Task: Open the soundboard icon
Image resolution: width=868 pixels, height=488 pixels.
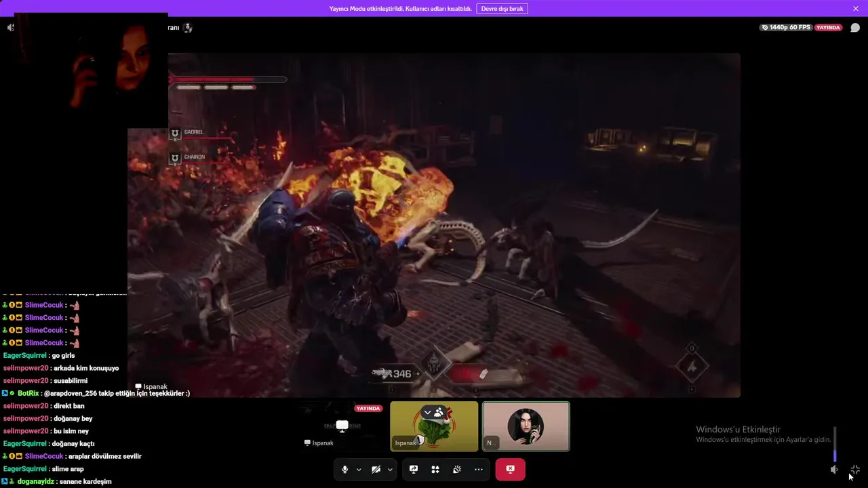Action: [x=457, y=469]
